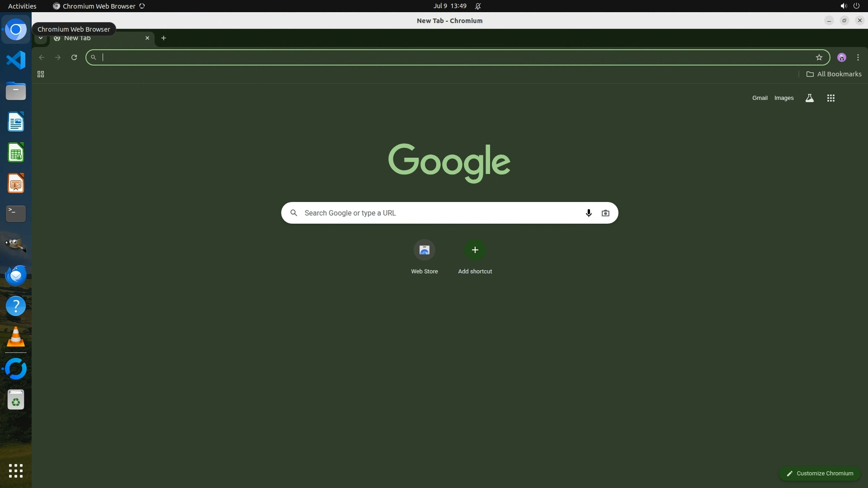Open the Web Store shortcut
The width and height of the screenshot is (868, 488).
pyautogui.click(x=424, y=250)
